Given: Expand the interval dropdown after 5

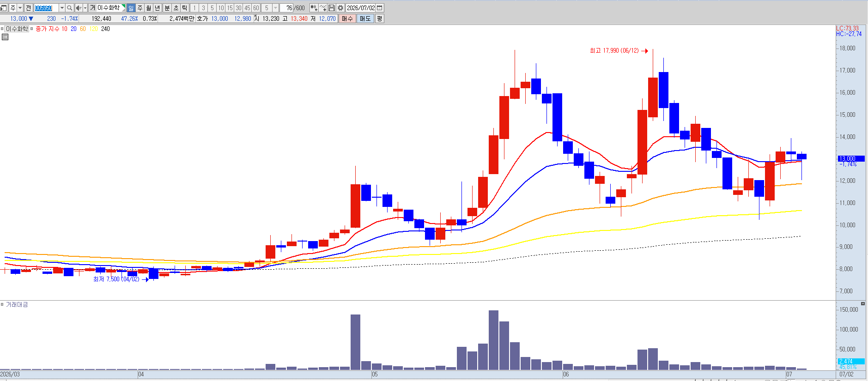Looking at the screenshot, I should (276, 8).
